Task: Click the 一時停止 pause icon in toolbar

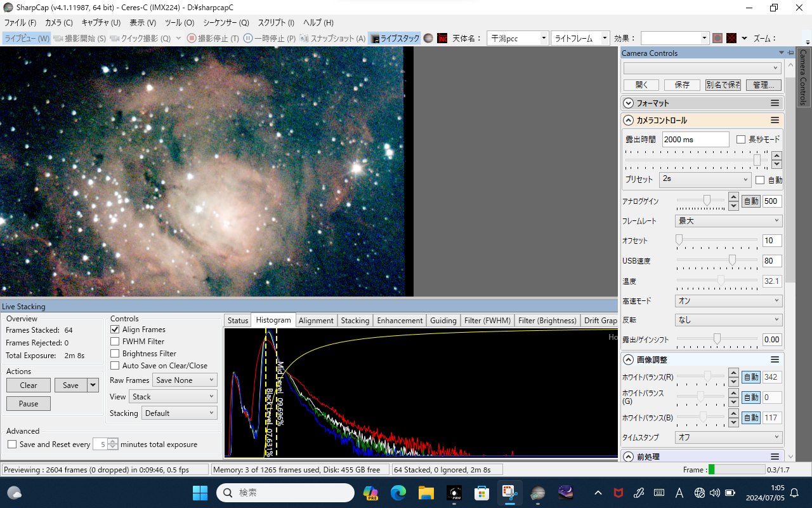Action: click(x=248, y=38)
